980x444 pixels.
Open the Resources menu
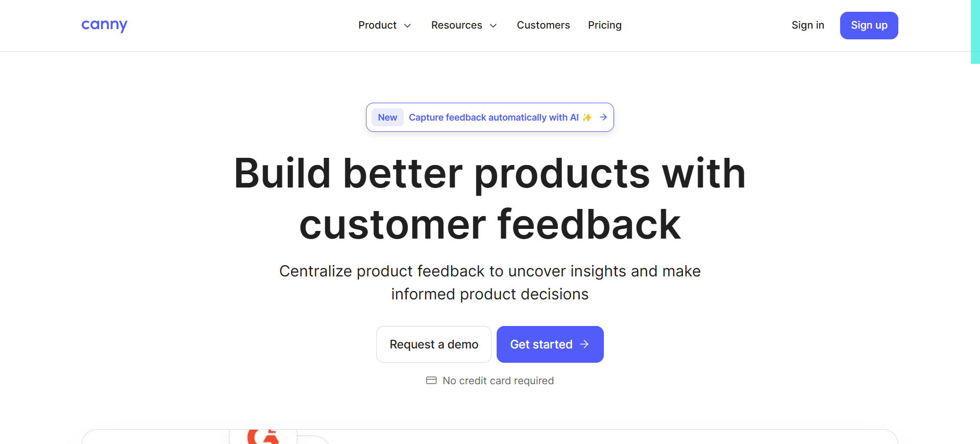click(x=456, y=25)
